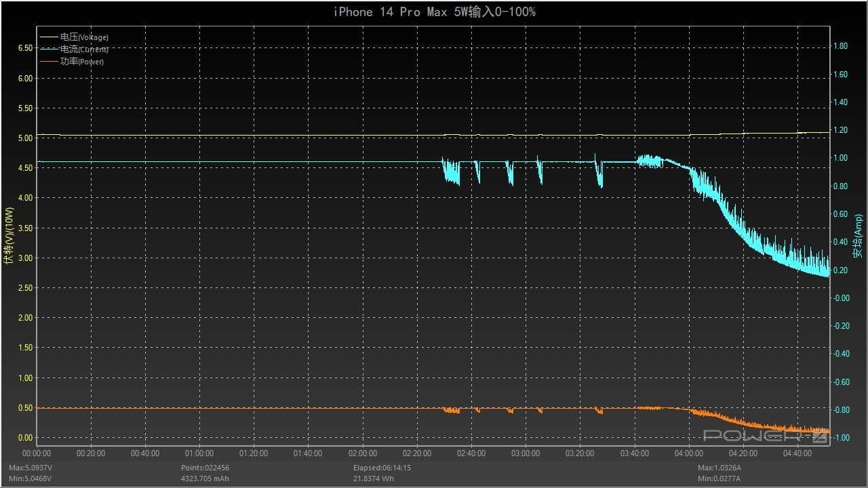Click the 安培(Amp) right axis label
Image resolution: width=868 pixels, height=488 pixels.
click(x=859, y=236)
